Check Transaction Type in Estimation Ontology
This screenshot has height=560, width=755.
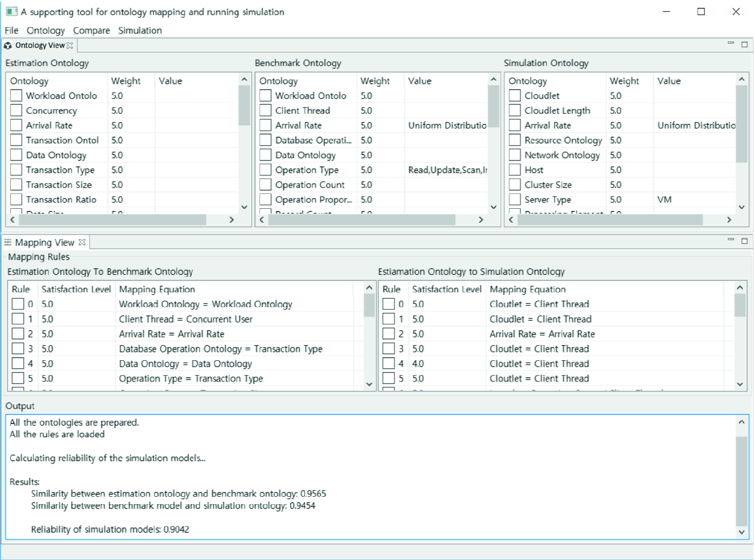pyautogui.click(x=16, y=169)
